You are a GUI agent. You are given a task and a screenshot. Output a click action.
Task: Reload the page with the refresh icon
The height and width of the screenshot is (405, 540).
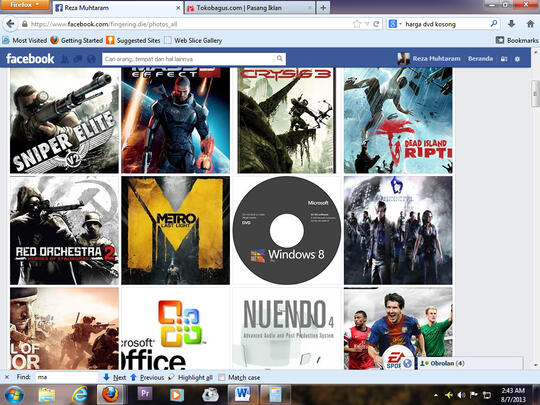point(376,24)
